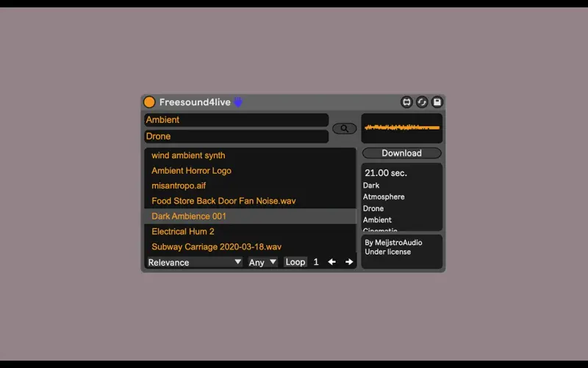Toggle the Loop button
588x368 pixels.
click(295, 262)
